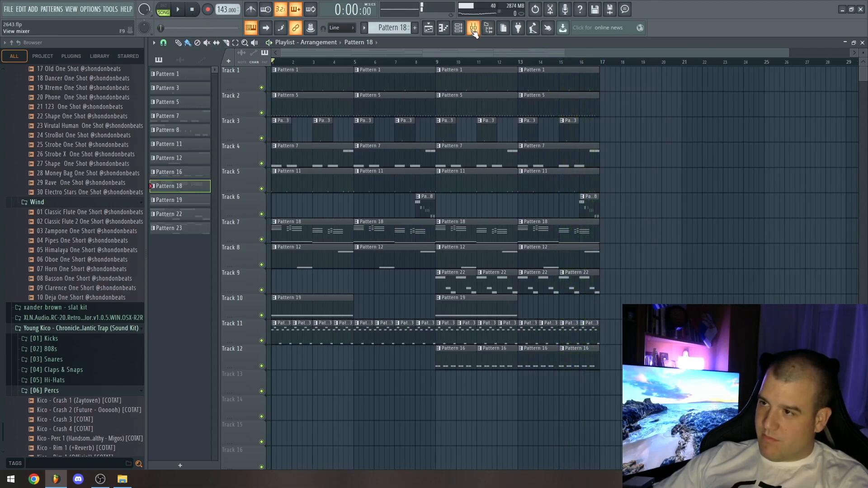Enable the metronome icon
The height and width of the screenshot is (488, 868).
pyautogui.click(x=250, y=9)
